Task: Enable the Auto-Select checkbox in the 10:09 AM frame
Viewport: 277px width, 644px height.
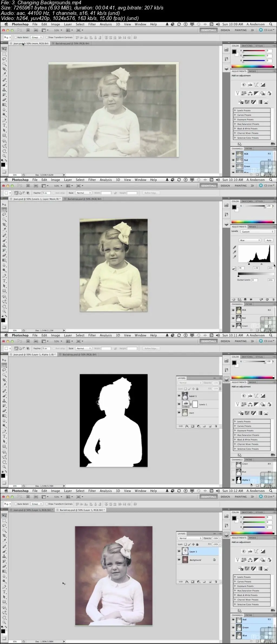Action: coord(16,37)
